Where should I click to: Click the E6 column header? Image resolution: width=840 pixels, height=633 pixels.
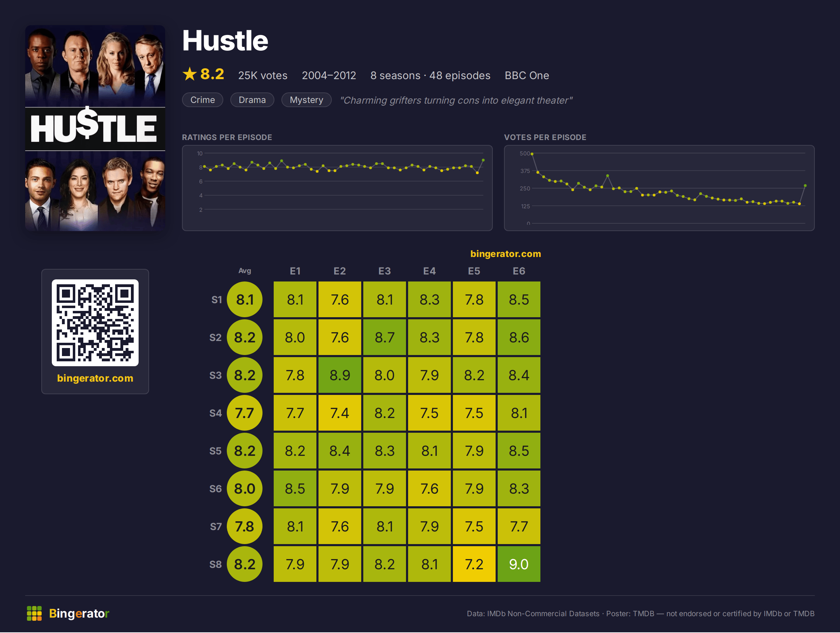tap(519, 271)
